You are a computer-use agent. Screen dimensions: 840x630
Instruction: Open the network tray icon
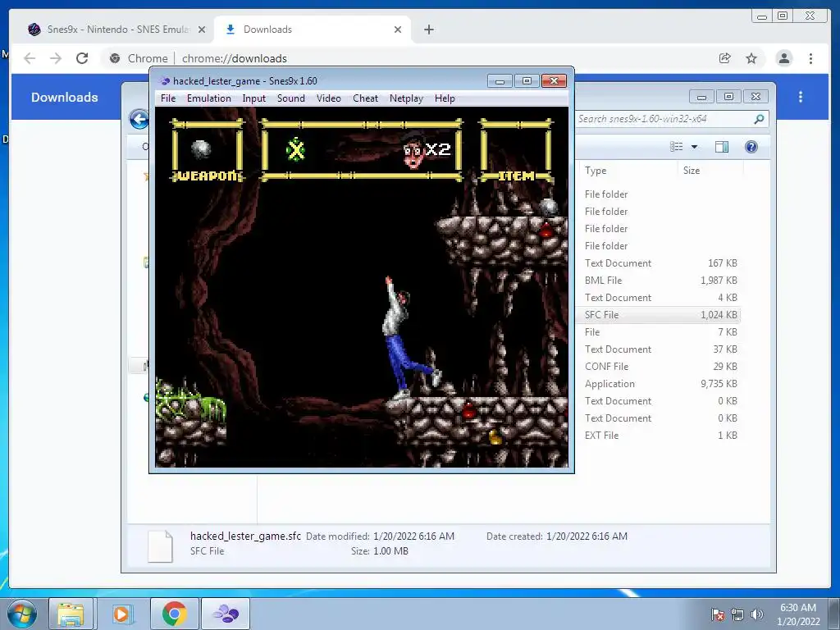pos(737,614)
